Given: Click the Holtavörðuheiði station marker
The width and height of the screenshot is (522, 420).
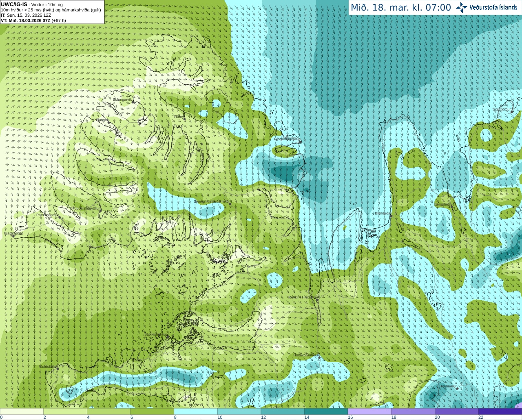Looking at the screenshot, I should 320,358.
